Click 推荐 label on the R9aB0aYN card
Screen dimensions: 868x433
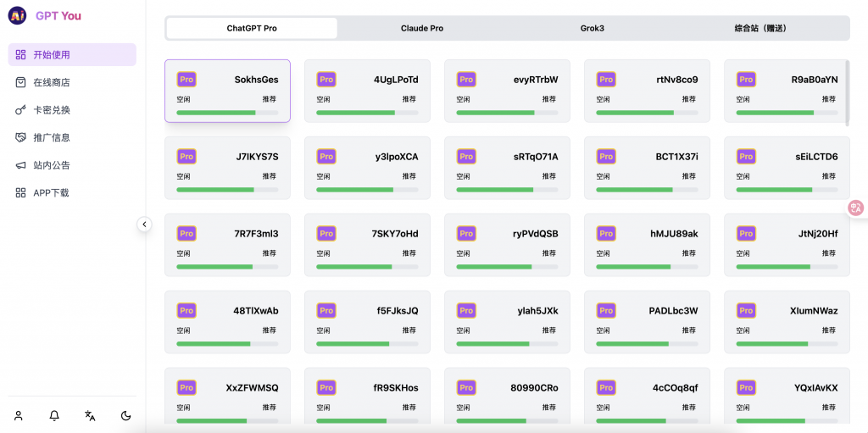coord(829,99)
